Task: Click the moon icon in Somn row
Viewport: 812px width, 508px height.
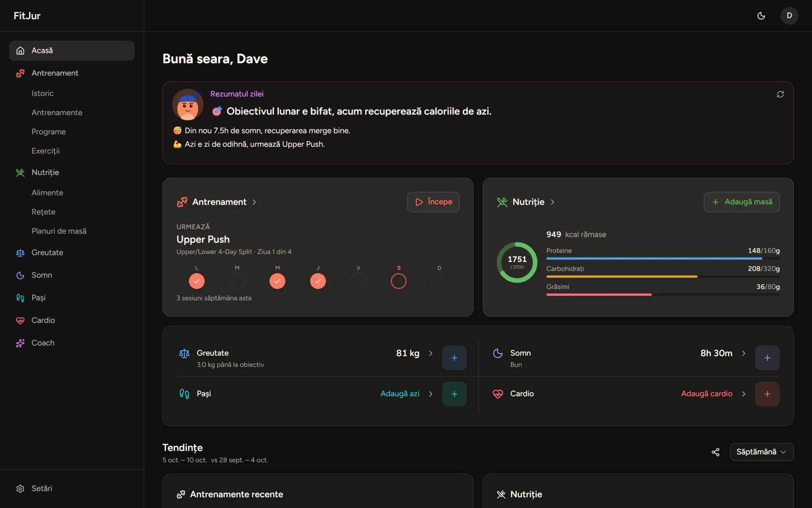Action: [498, 353]
